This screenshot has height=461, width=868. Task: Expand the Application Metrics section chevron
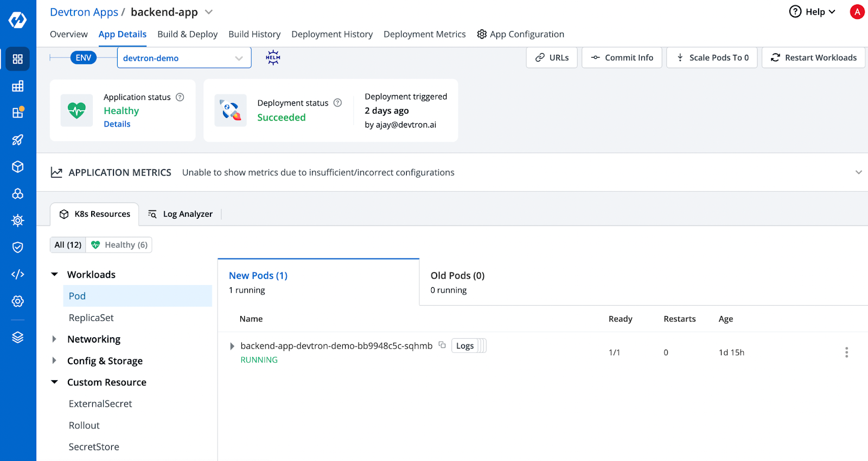[x=858, y=172]
